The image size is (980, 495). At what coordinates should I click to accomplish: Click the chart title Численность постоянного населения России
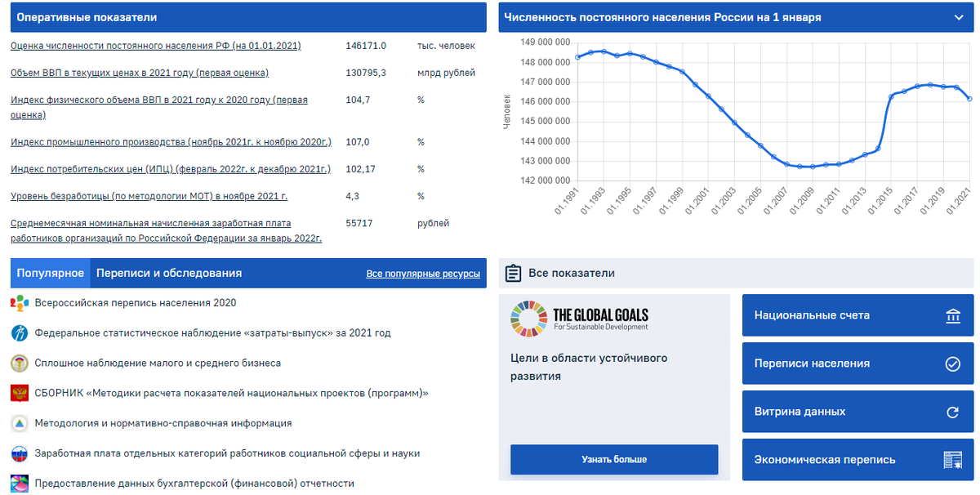[x=663, y=17]
